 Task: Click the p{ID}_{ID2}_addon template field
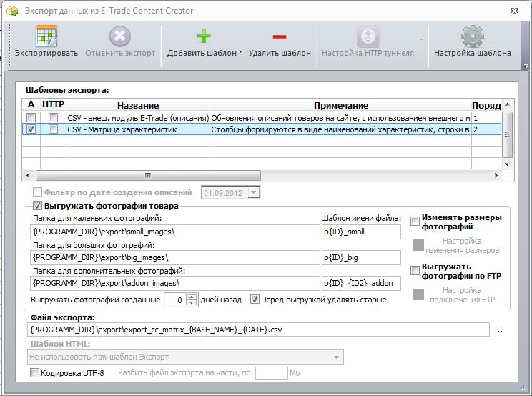click(361, 284)
